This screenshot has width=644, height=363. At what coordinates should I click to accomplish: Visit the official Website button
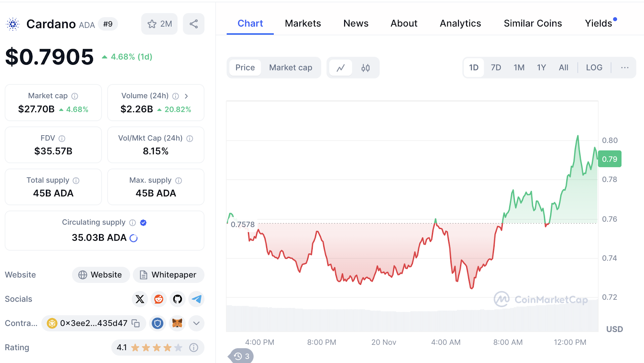(x=101, y=275)
